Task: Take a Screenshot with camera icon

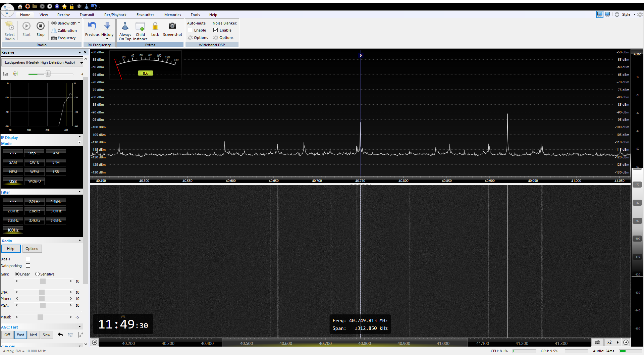Action: point(172,27)
